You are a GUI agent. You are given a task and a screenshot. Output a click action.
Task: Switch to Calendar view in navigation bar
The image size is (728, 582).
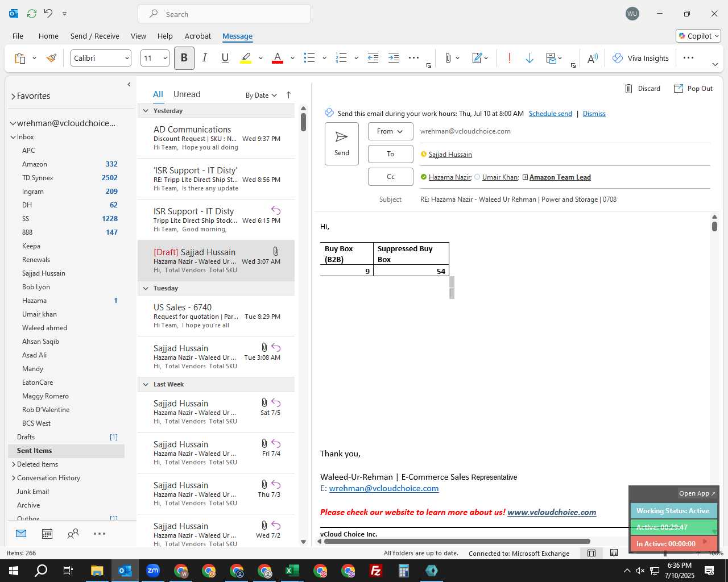47,534
